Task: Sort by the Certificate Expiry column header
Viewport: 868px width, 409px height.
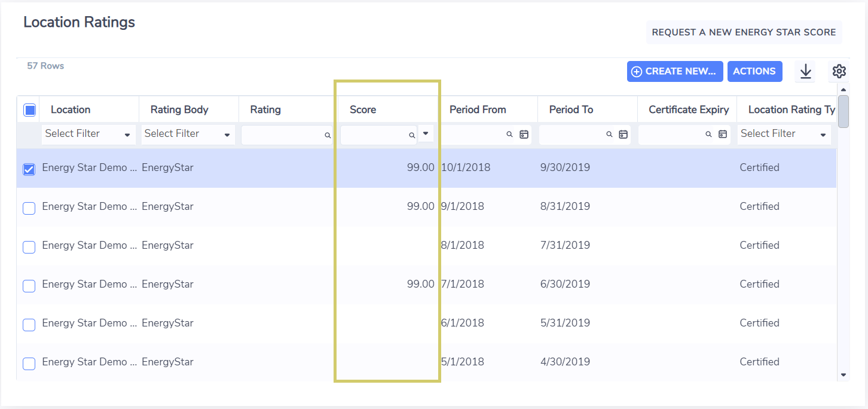Action: [x=689, y=109]
